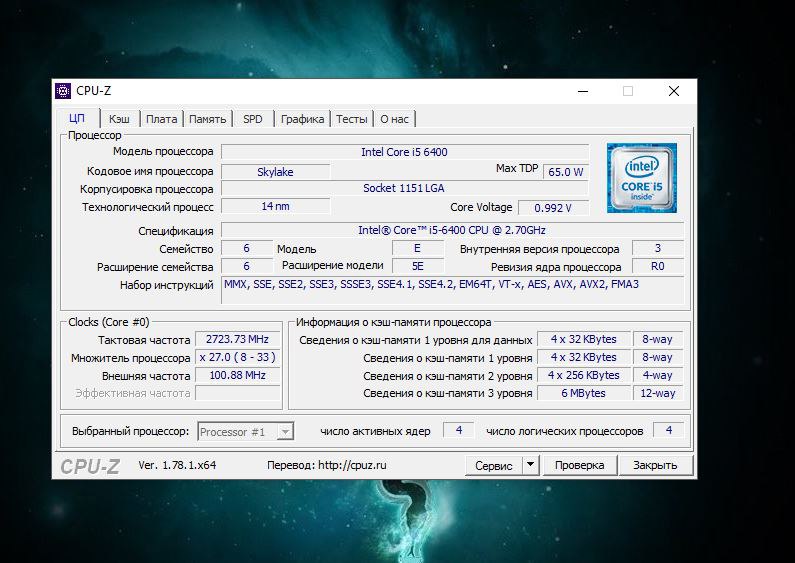Image resolution: width=795 pixels, height=563 pixels.
Task: Click the Skylake code name field
Action: click(x=275, y=171)
